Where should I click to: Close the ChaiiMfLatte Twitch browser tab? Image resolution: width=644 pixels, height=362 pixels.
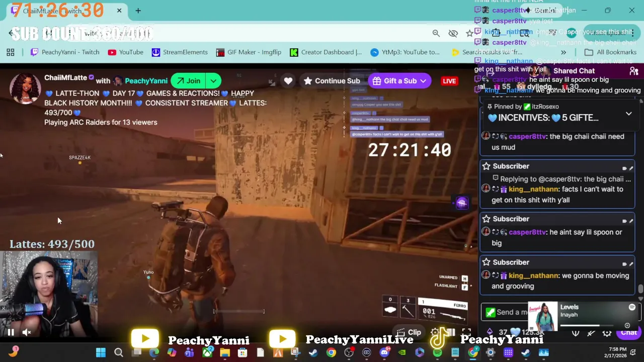pyautogui.click(x=119, y=11)
